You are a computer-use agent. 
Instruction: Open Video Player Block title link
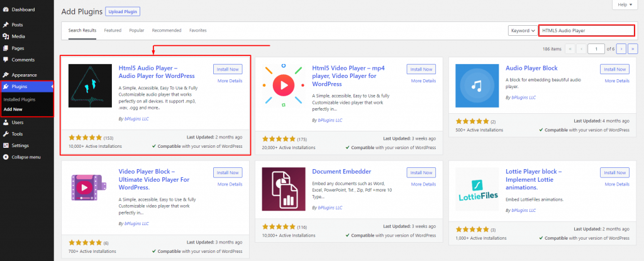pos(154,180)
